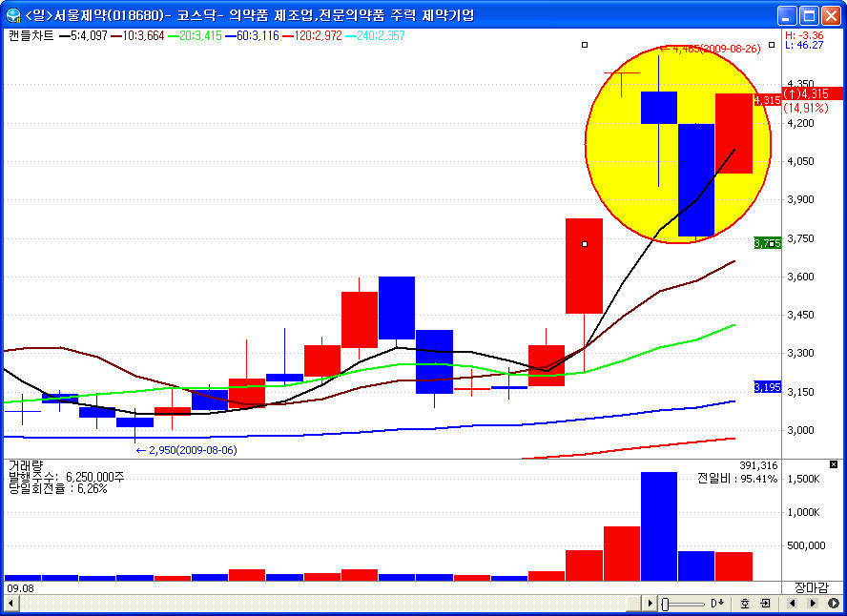Viewport: 847px width, 616px height.
Task: Close the 서울제약 chart window
Action: pos(832,15)
